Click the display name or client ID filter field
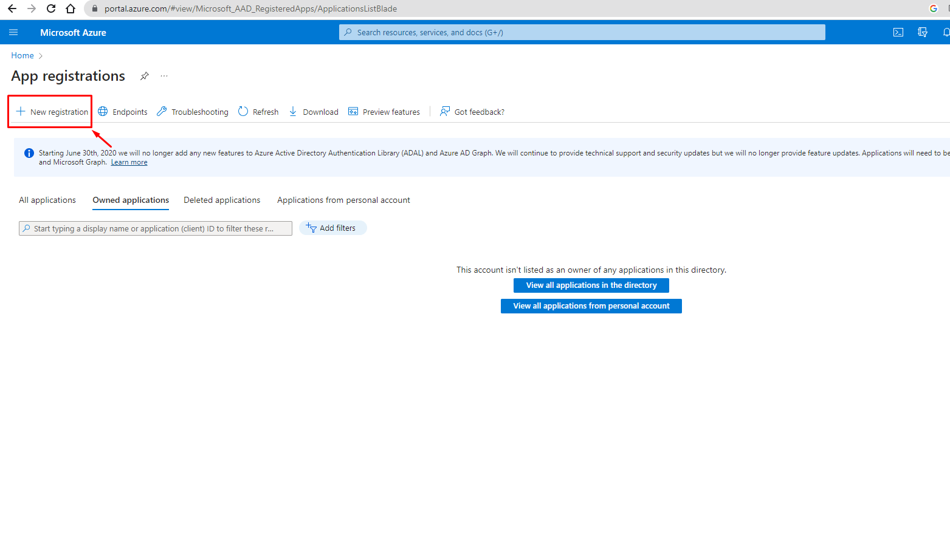The height and width of the screenshot is (560, 950). click(x=156, y=228)
